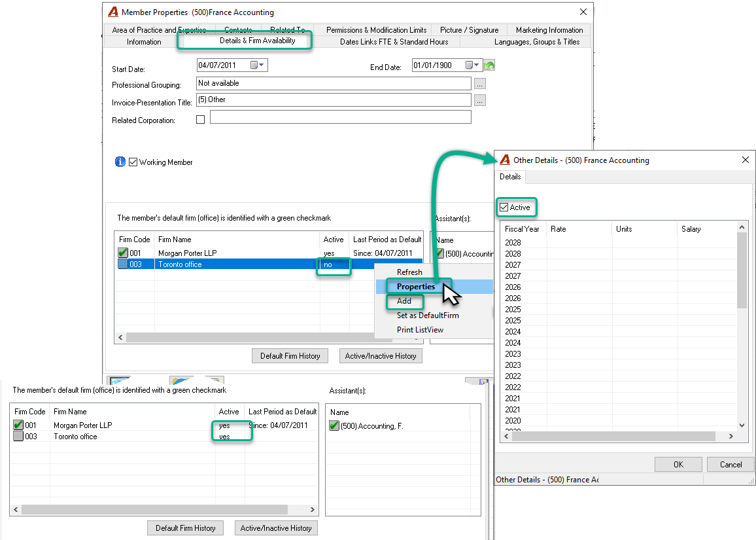Viewport: 756px width, 540px height.
Task: Click the 'no' Active cell in highlighted Toronto row
Action: pyautogui.click(x=334, y=264)
